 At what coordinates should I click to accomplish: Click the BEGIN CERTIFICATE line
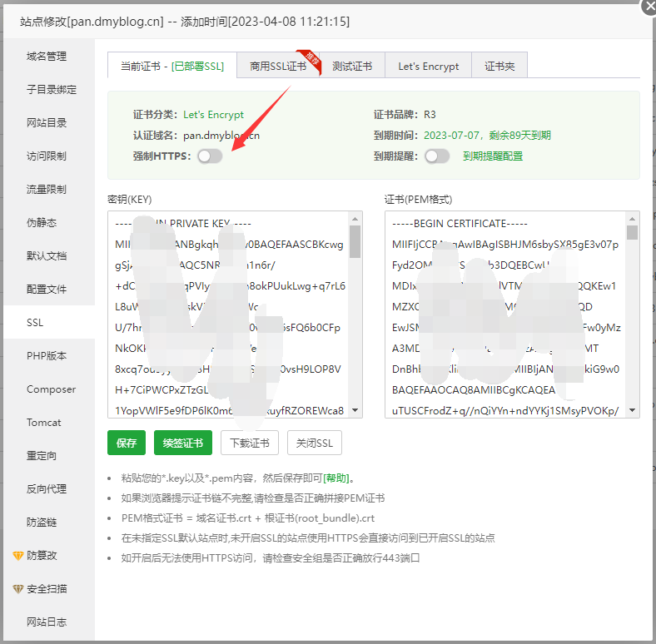tap(460, 223)
